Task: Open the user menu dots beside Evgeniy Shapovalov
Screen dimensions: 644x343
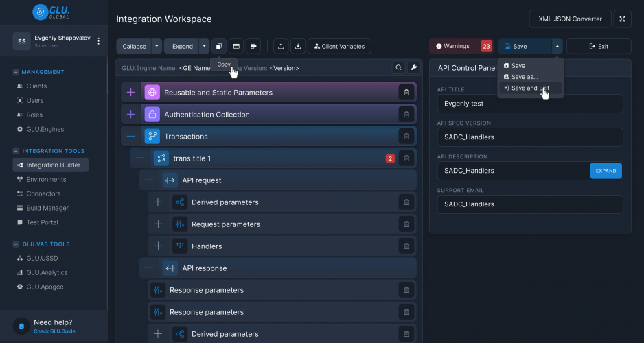Action: click(99, 41)
